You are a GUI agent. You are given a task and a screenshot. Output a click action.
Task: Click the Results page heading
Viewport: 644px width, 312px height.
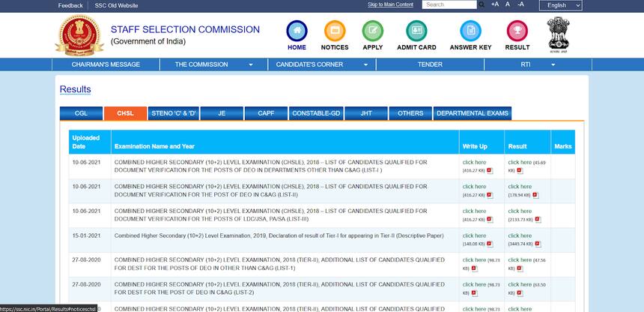coord(76,89)
